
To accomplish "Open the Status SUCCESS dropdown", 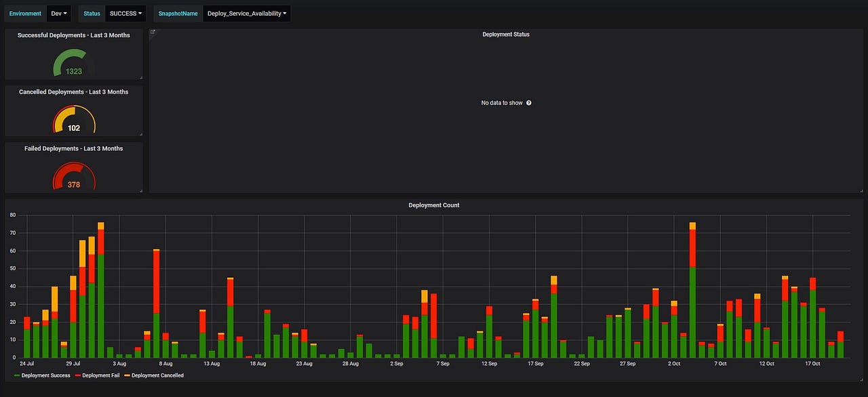I will click(x=126, y=13).
